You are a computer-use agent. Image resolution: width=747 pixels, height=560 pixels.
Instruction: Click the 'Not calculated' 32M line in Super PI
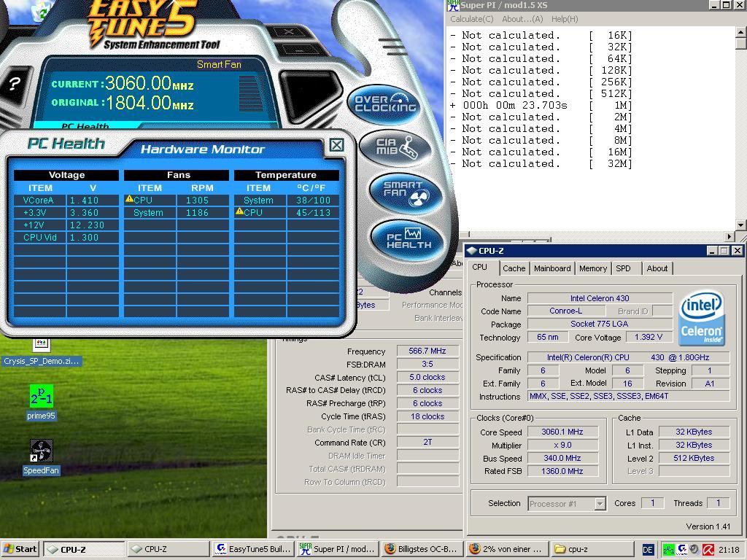tap(541, 164)
